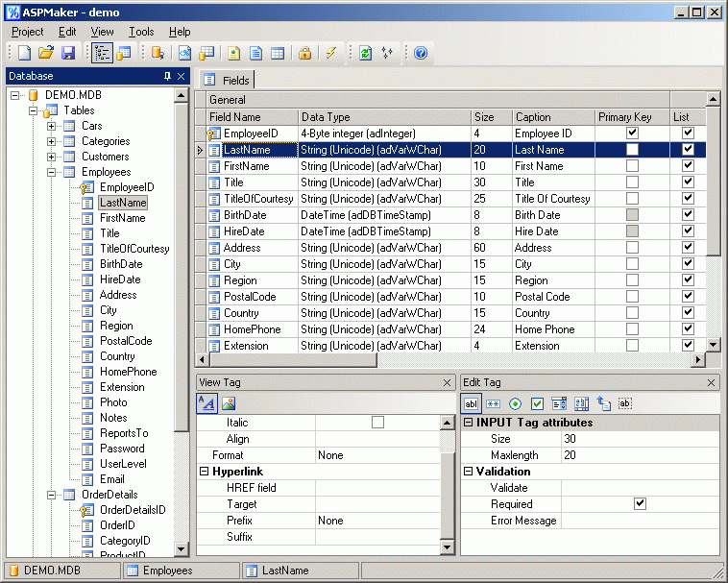Open the padlock Security settings icon
Screen dimensions: 728x583
tap(304, 54)
